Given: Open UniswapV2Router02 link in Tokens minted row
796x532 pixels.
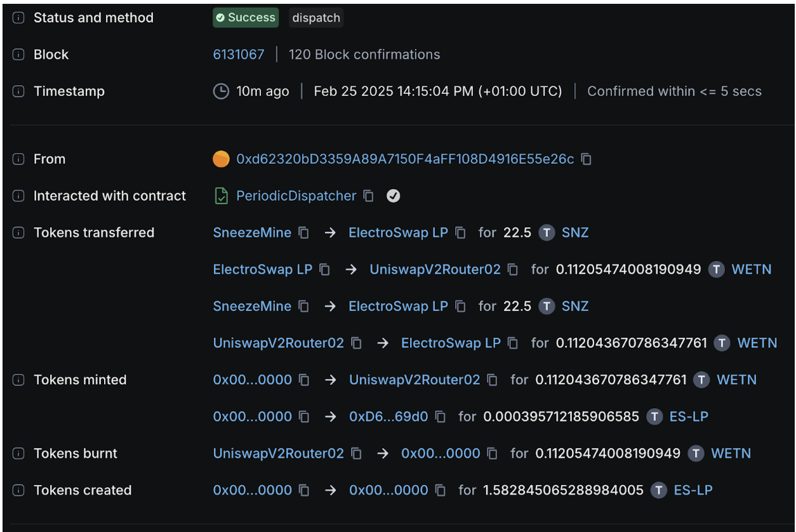Looking at the screenshot, I should [x=415, y=380].
